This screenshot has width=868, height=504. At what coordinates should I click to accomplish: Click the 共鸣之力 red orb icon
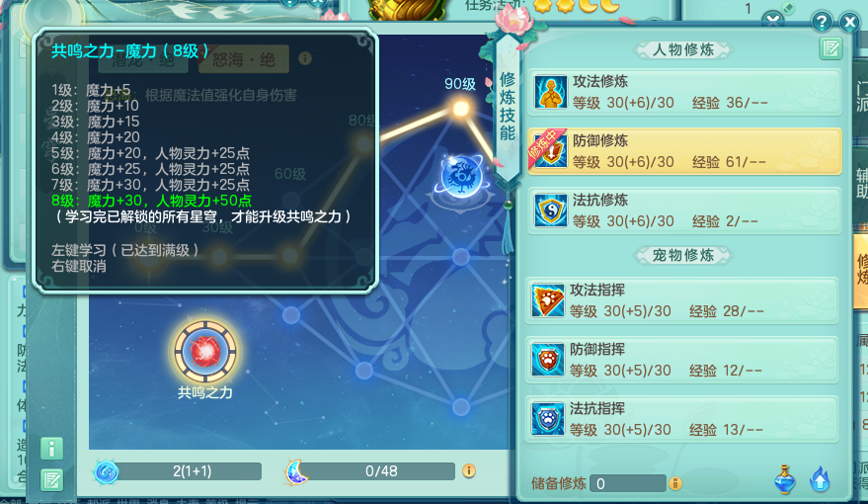point(205,351)
